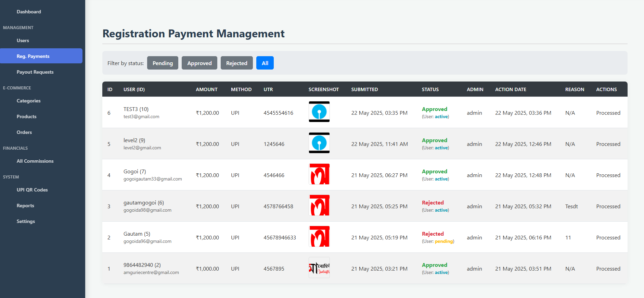This screenshot has width=644, height=298.
Task: Filter payments by Pending status
Action: [x=163, y=63]
